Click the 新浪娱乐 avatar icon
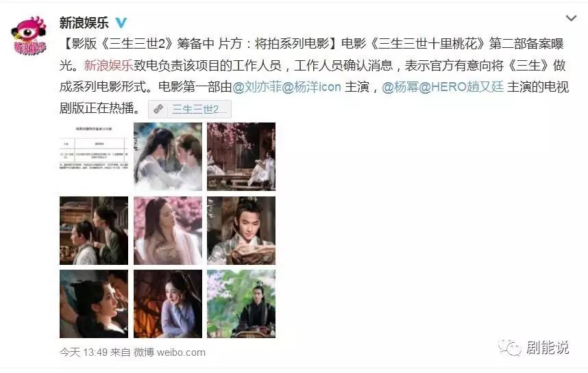This screenshot has height=373, width=588. click(x=29, y=36)
